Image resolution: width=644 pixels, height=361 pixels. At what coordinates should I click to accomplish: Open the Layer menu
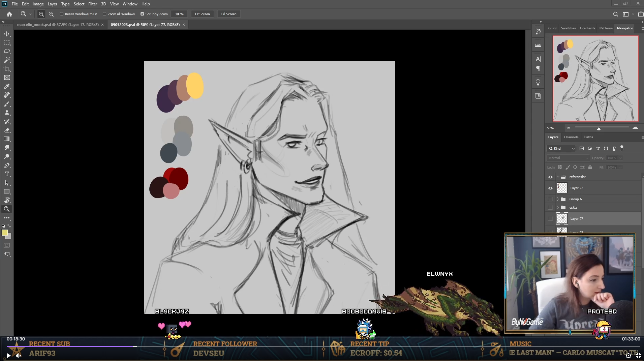52,4
